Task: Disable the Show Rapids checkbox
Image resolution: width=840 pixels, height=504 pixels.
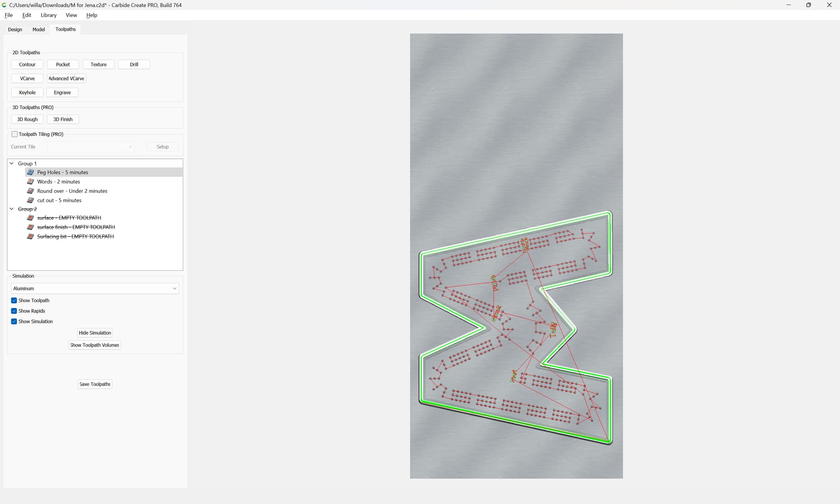Action: 14,311
